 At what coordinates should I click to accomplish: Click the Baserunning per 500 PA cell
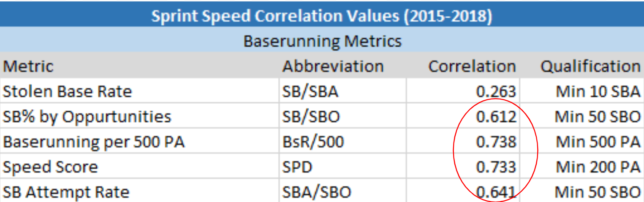[x=139, y=142]
